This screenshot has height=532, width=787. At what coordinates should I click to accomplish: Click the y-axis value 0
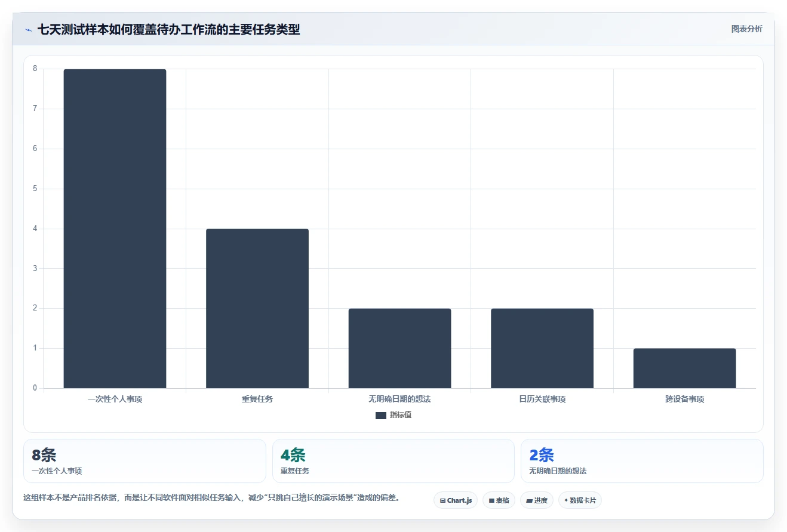[x=35, y=388]
